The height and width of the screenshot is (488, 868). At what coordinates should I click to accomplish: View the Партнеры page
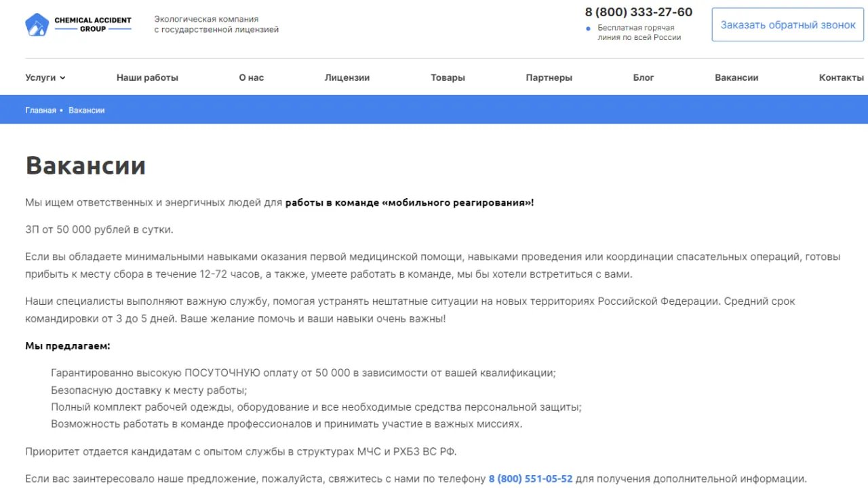click(x=549, y=77)
